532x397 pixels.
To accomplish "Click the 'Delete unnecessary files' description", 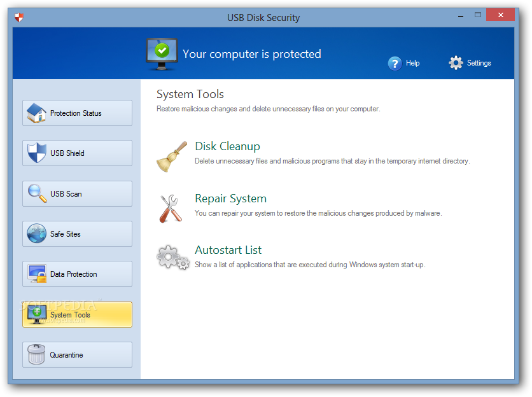I will (332, 161).
